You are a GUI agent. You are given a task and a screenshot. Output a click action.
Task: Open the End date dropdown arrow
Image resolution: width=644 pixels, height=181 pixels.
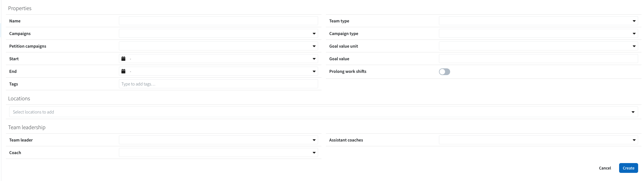(314, 71)
